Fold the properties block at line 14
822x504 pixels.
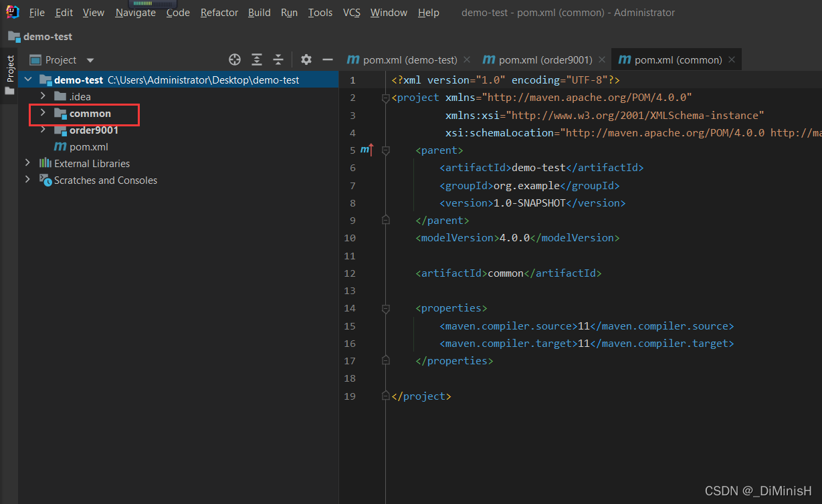click(385, 308)
